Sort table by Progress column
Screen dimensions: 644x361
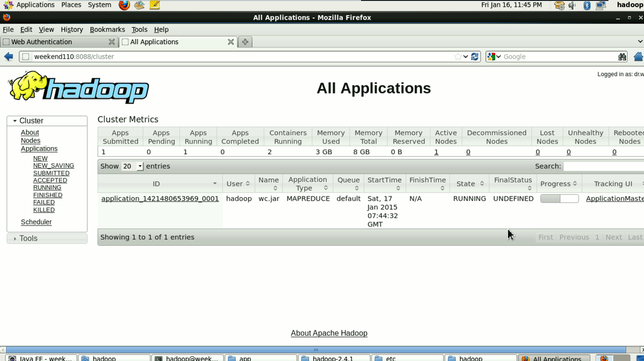pyautogui.click(x=558, y=184)
